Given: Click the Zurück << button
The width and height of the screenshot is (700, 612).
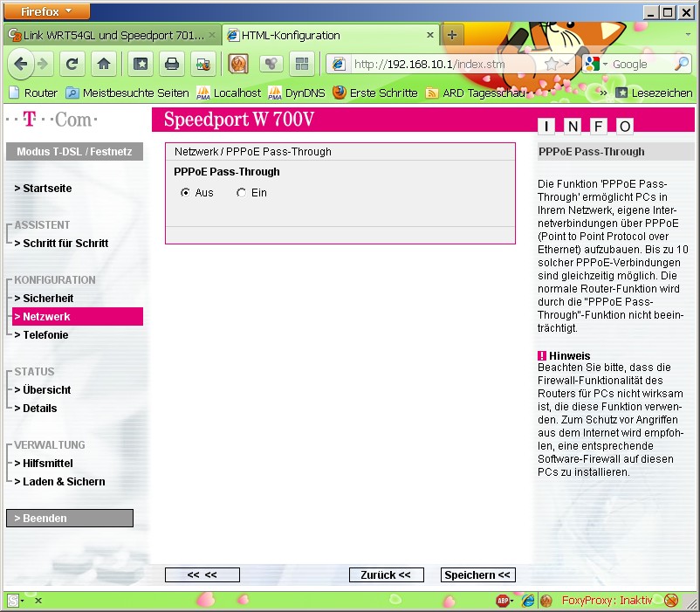Looking at the screenshot, I should point(386,575).
